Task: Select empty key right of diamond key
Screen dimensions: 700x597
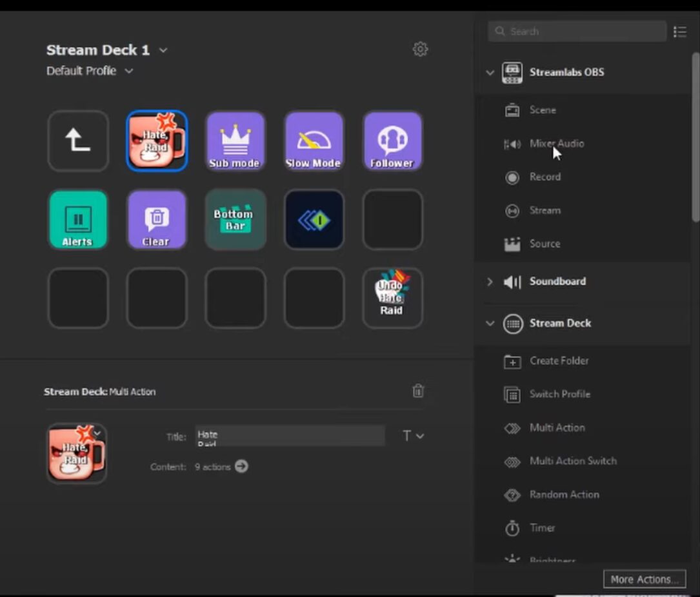Action: (392, 220)
